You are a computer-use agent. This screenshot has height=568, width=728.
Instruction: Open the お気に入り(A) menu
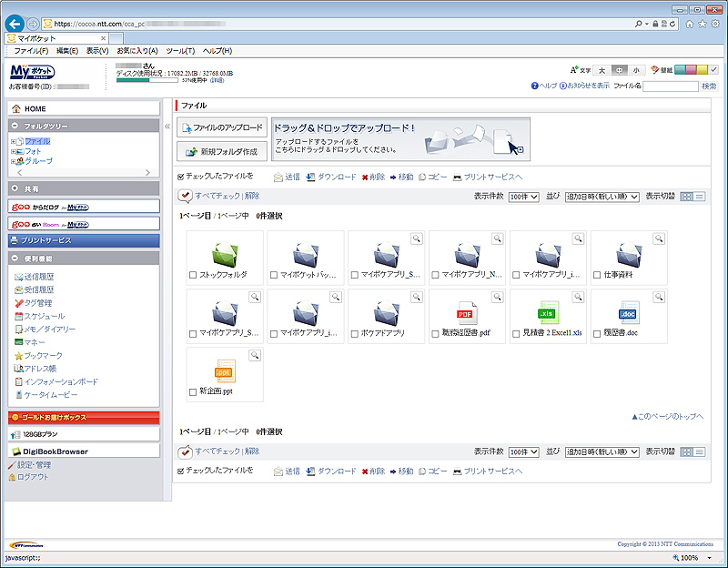[x=137, y=51]
